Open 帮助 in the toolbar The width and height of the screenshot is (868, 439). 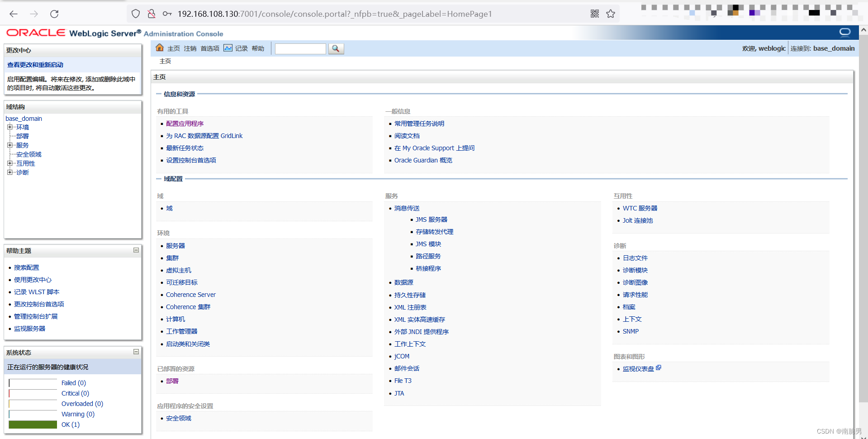(258, 48)
